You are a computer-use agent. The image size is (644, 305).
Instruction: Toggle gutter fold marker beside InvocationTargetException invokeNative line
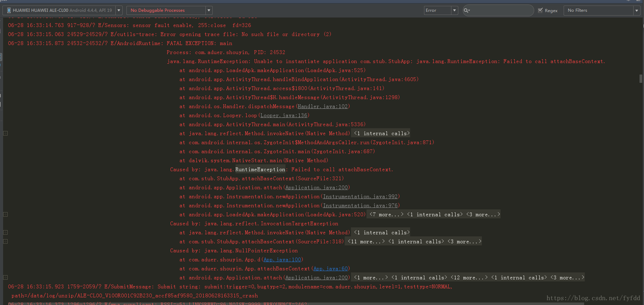click(x=6, y=233)
